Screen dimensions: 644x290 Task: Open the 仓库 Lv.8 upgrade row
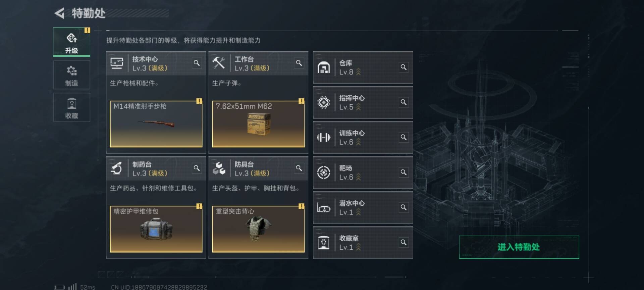pos(363,67)
